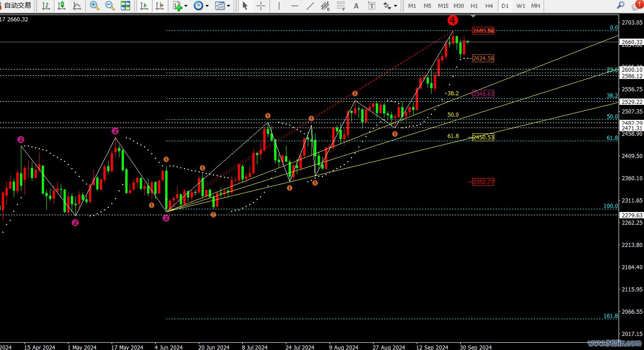The width and height of the screenshot is (644, 350).
Task: Open the arrows objects tool
Action: pyautogui.click(x=387, y=6)
